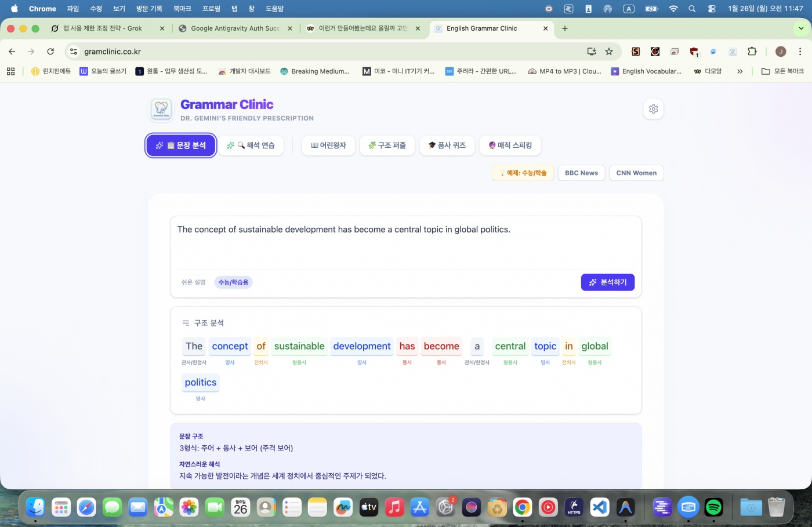
Task: Load BBC News example sentence
Action: [581, 173]
